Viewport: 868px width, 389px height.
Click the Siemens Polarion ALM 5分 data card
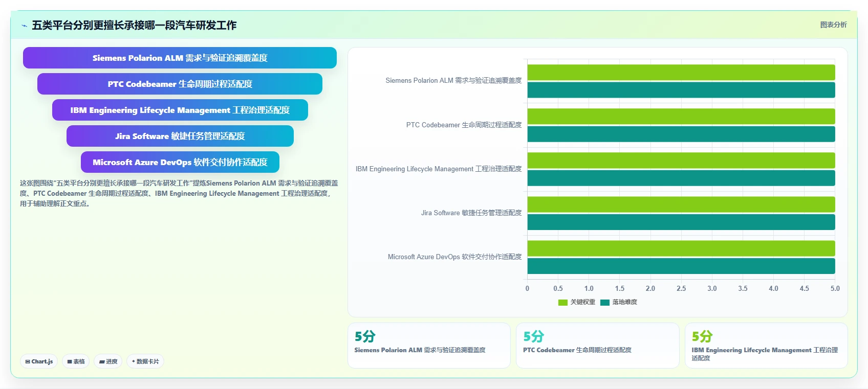(x=429, y=345)
